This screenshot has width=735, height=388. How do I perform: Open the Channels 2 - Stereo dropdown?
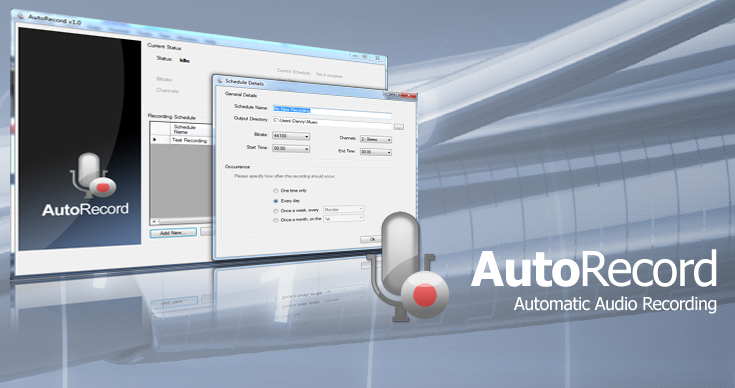pos(376,139)
